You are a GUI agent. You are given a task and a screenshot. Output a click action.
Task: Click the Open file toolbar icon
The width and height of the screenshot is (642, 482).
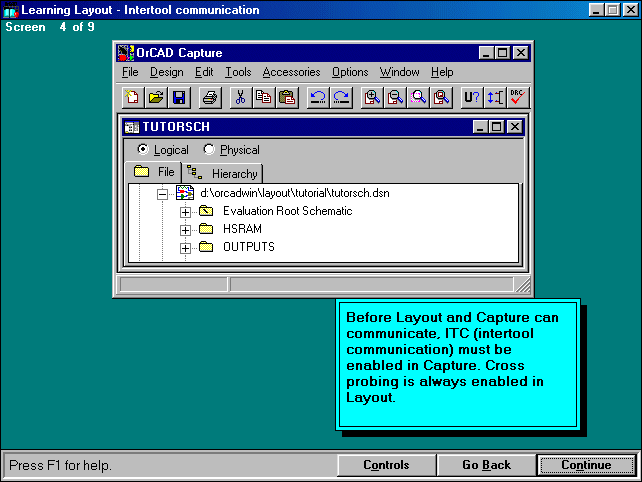156,97
